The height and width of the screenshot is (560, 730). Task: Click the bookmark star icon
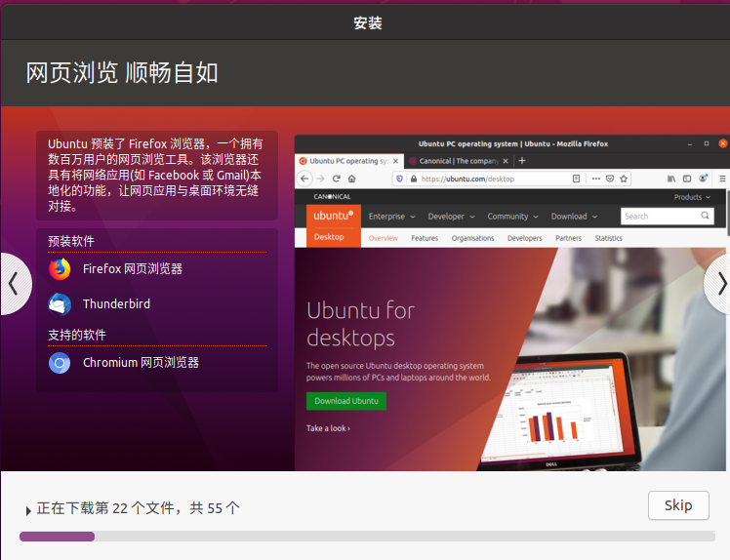click(x=624, y=179)
